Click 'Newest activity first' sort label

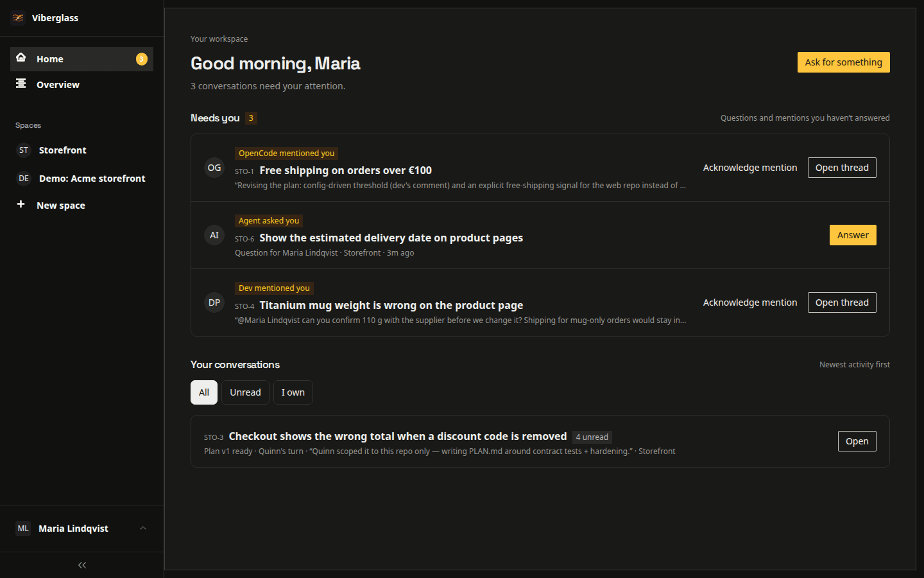855,365
